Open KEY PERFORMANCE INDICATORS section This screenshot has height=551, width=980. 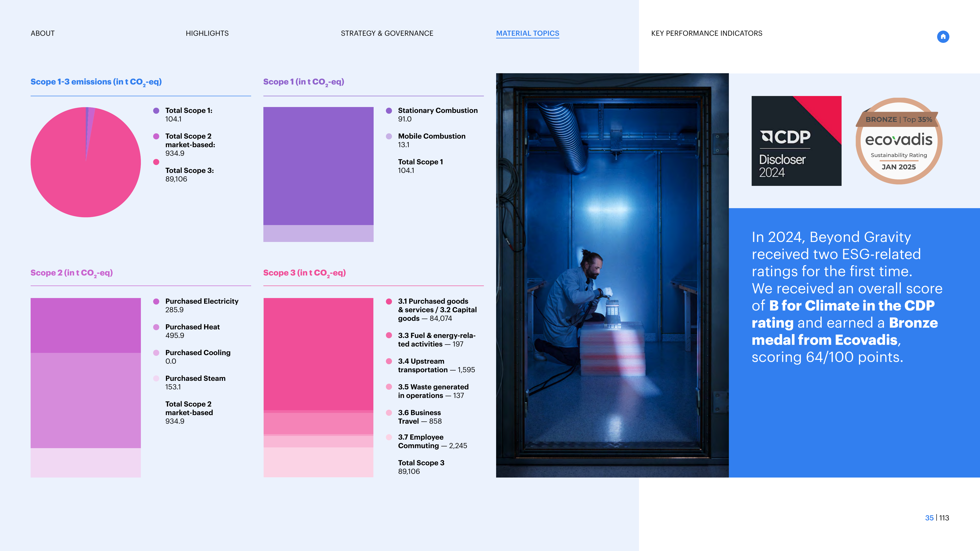tap(707, 33)
